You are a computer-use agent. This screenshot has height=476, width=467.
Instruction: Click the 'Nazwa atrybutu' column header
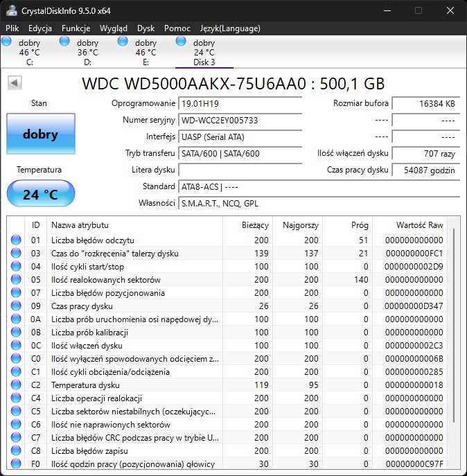point(80,225)
